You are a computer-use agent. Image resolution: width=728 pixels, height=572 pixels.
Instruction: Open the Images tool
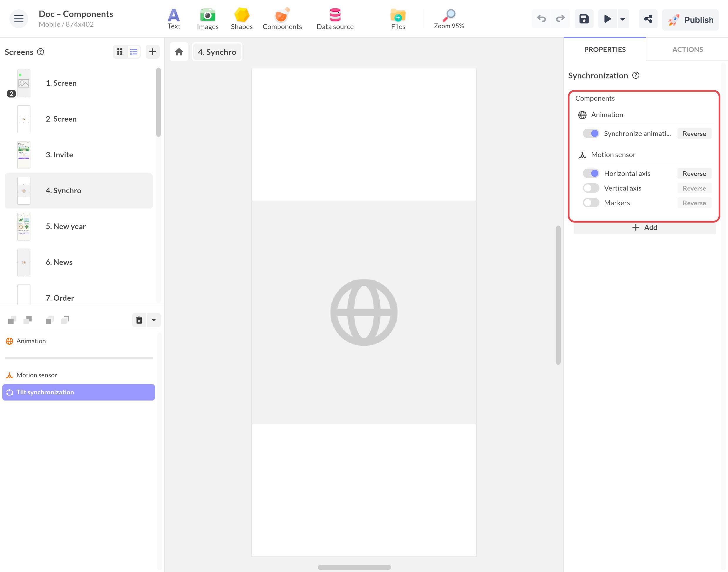[x=208, y=19]
